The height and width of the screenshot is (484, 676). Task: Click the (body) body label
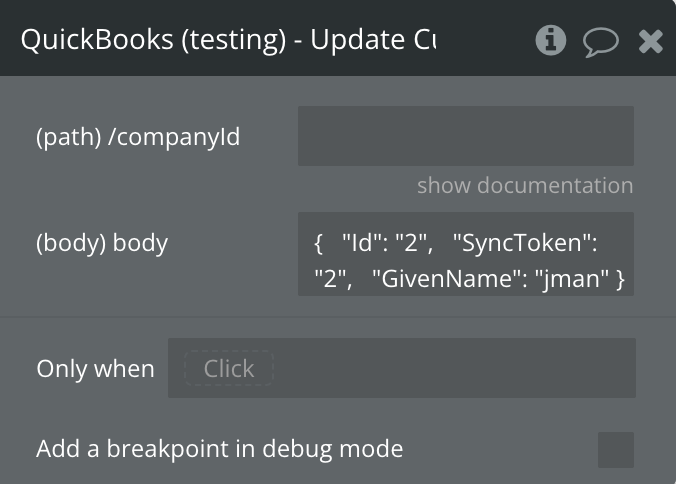pyautogui.click(x=102, y=243)
